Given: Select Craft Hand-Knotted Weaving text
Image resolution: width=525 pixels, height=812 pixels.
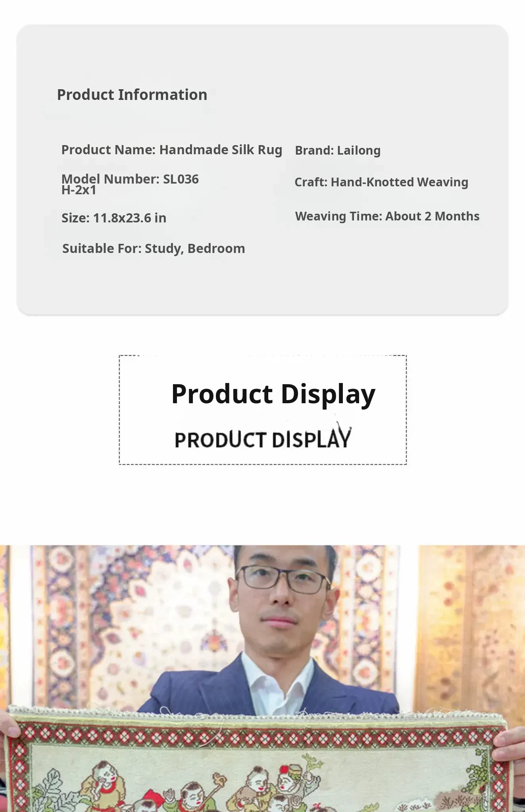Looking at the screenshot, I should (381, 182).
